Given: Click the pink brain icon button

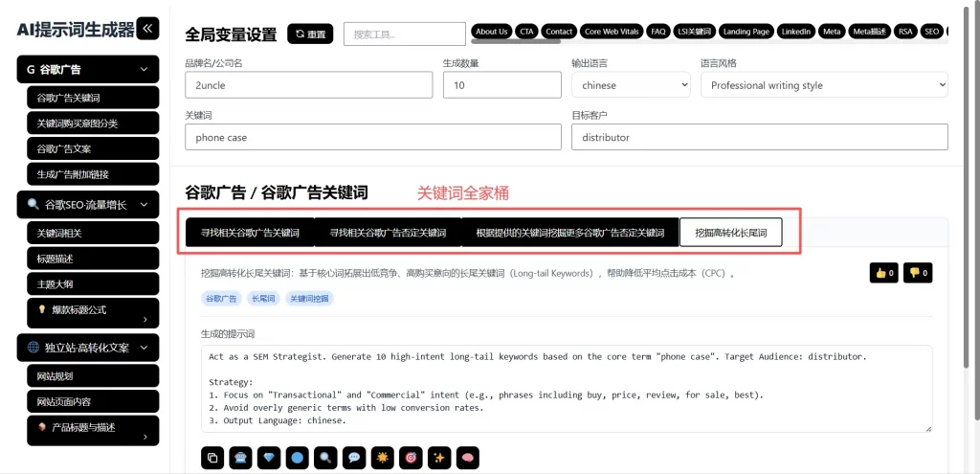Looking at the screenshot, I should point(467,458).
